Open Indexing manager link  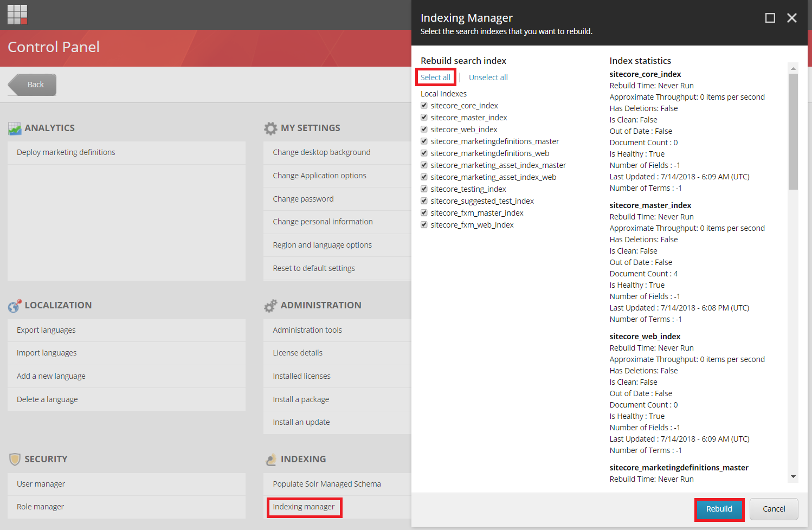304,507
